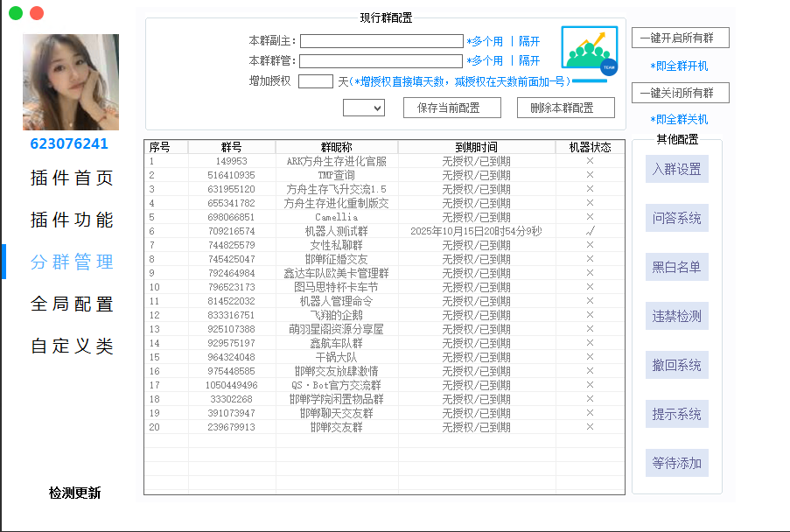
Task: Click the checkmark status for 机器人测试群
Action: 591,231
